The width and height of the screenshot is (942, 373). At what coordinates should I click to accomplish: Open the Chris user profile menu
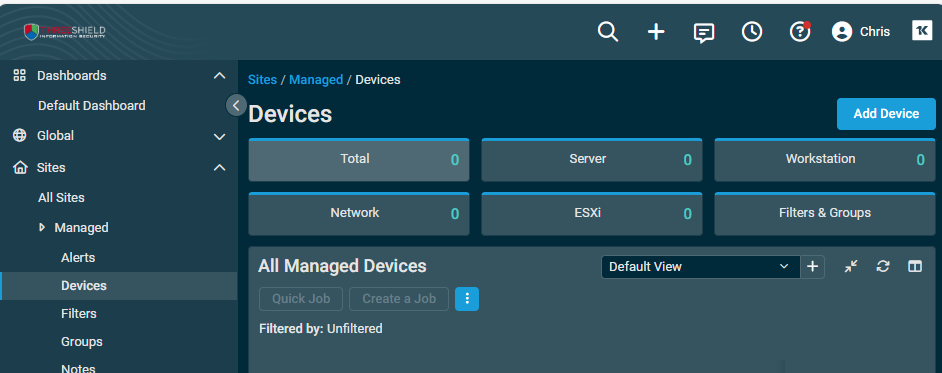tap(861, 31)
